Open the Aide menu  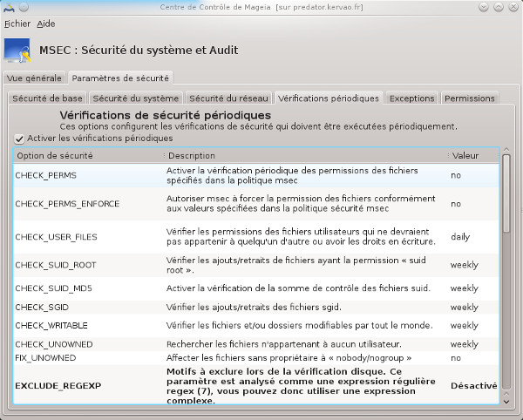pyautogui.click(x=46, y=24)
